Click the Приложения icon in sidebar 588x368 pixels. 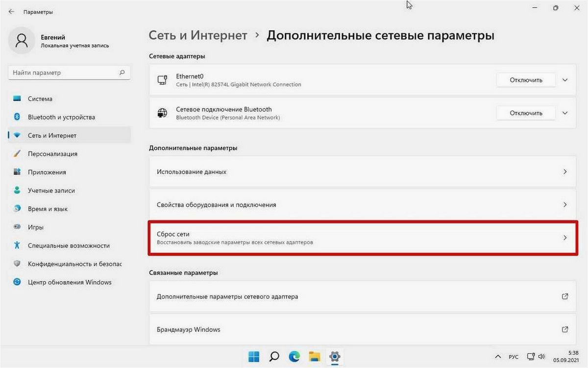(x=17, y=172)
